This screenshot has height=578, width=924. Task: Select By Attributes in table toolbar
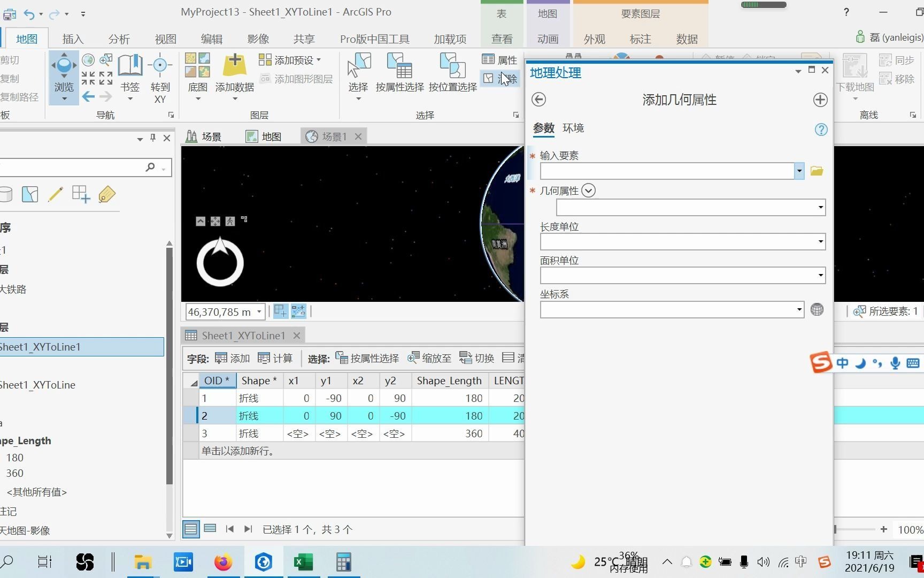click(367, 359)
